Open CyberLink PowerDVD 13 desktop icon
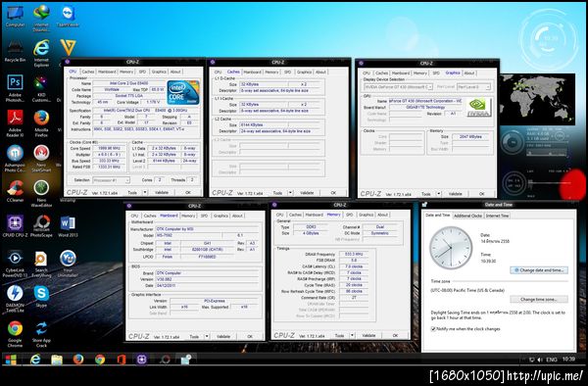588x386 pixels. [x=15, y=264]
